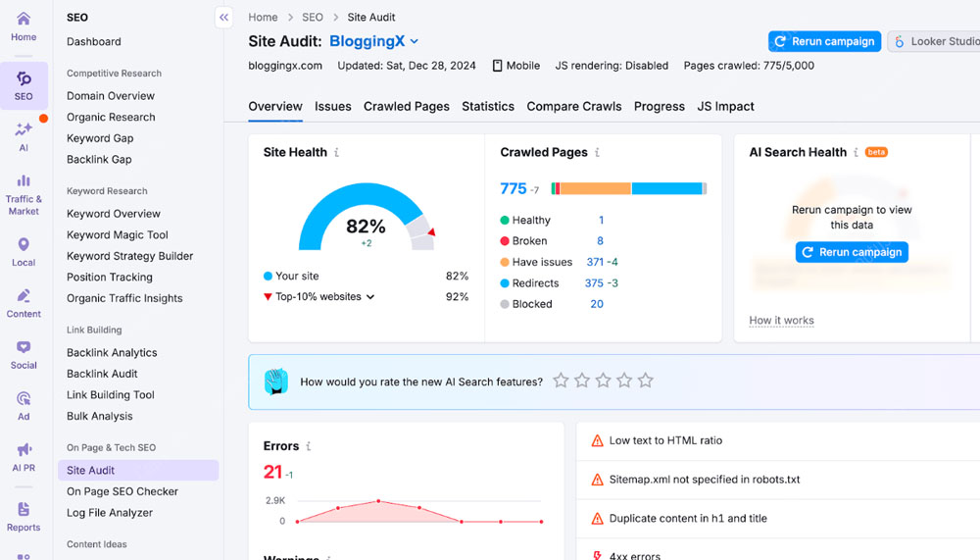
Task: Open the Statistics tab
Action: click(487, 106)
